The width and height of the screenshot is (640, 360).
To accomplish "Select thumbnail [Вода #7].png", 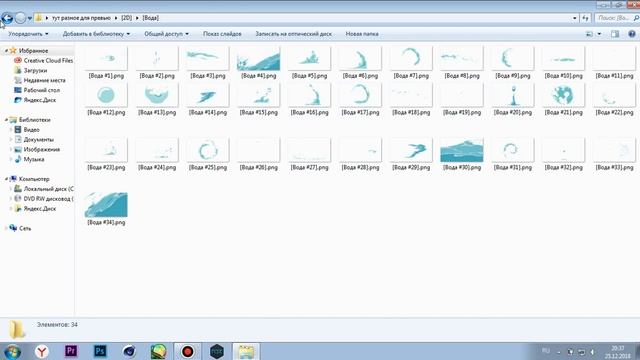I will (411, 58).
